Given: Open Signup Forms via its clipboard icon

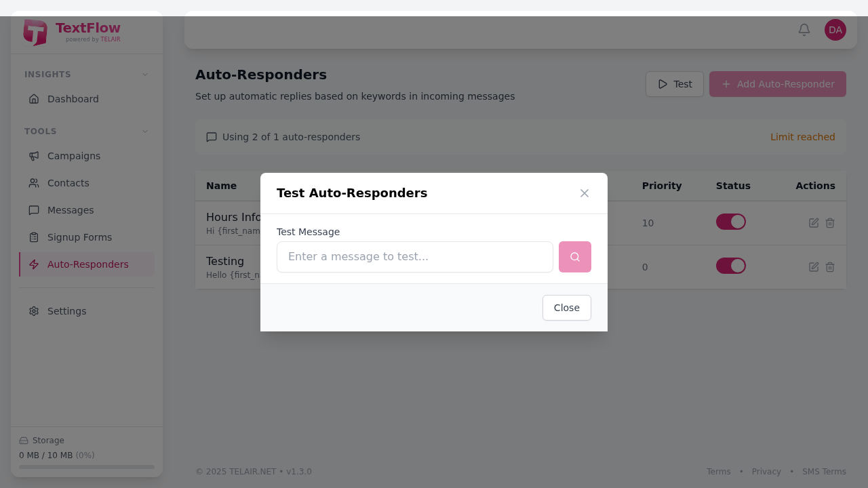Looking at the screenshot, I should 33,237.
